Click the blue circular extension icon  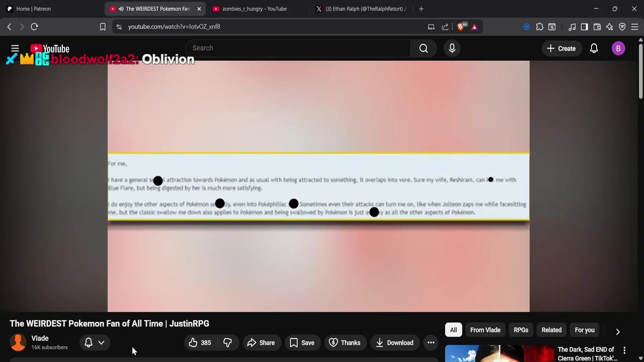(527, 27)
